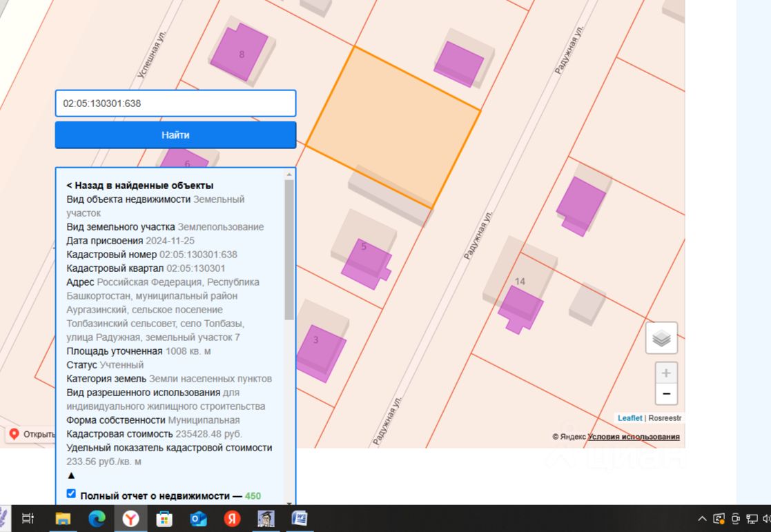Click the Кадастровая стоимость 235428.48 руб. value
The height and width of the screenshot is (532, 771).
209,434
